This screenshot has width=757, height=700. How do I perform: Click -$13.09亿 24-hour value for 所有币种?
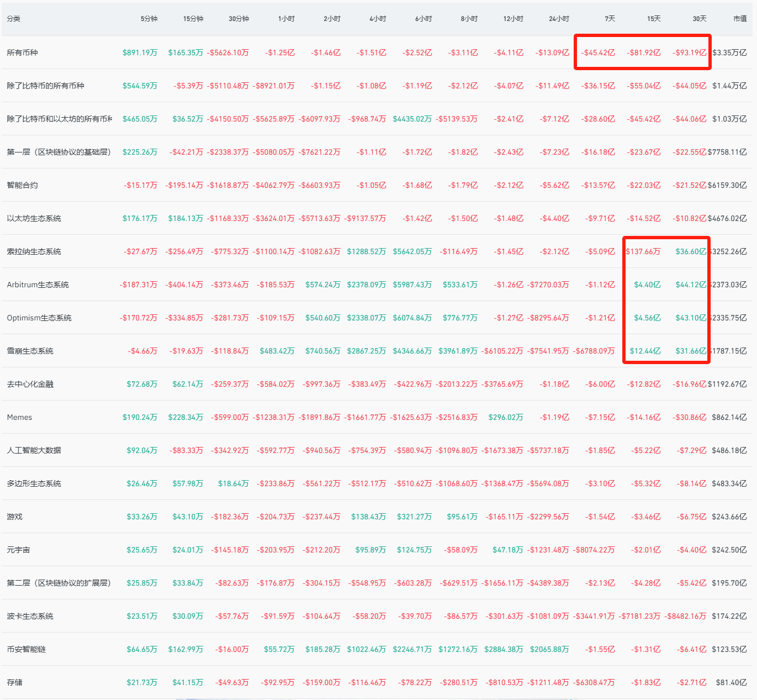(x=552, y=52)
